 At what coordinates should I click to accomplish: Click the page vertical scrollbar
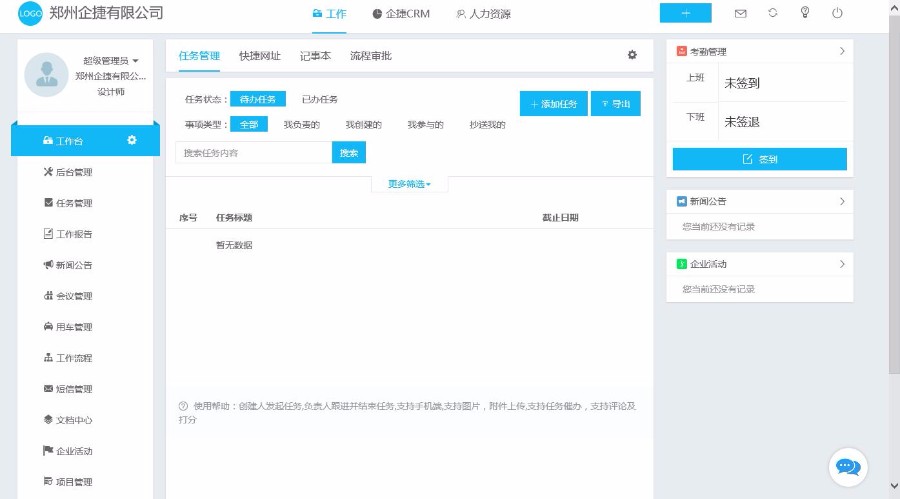click(894, 200)
